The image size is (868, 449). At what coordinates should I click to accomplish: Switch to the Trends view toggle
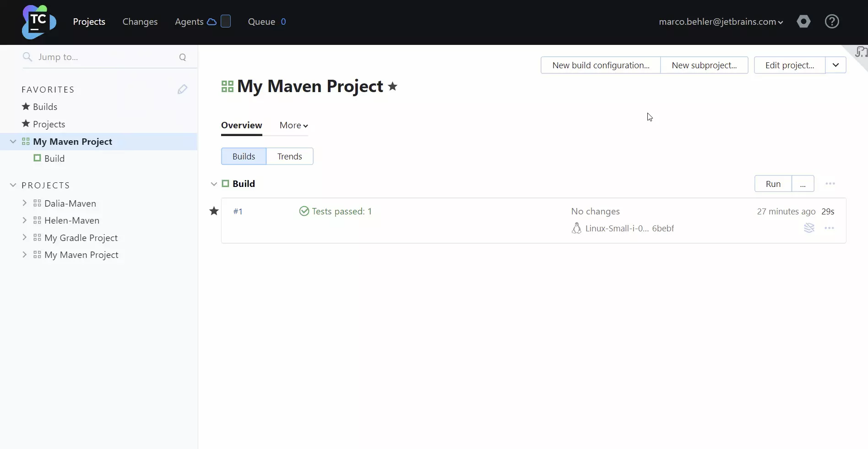pyautogui.click(x=289, y=156)
